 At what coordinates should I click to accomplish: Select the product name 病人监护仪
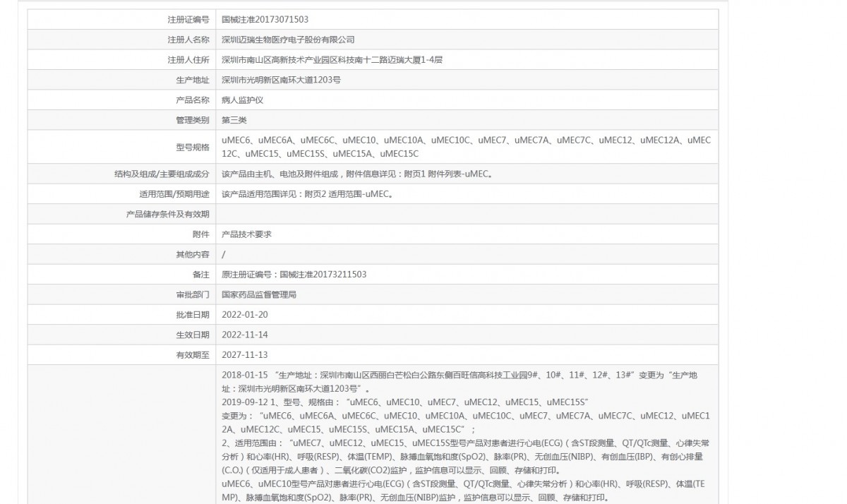point(242,100)
